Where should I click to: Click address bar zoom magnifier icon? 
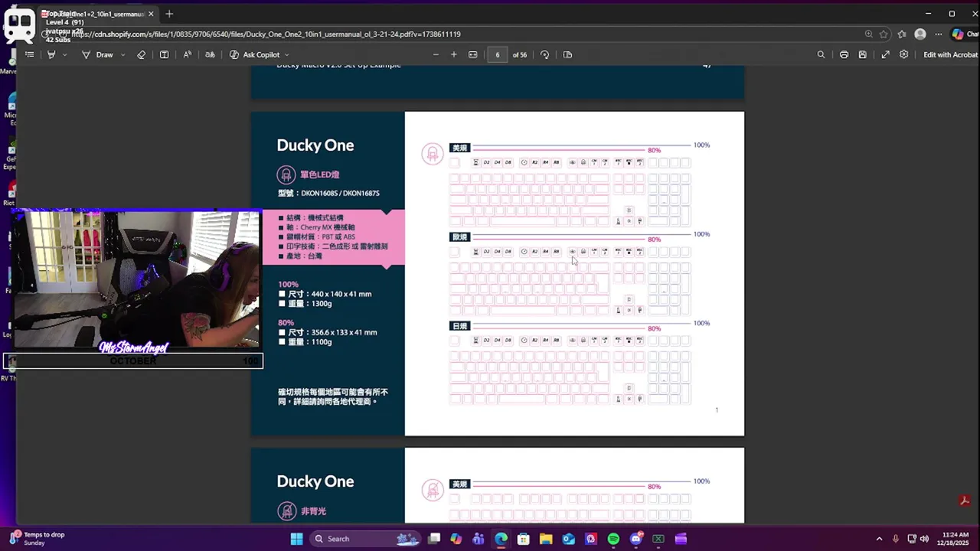click(x=868, y=34)
